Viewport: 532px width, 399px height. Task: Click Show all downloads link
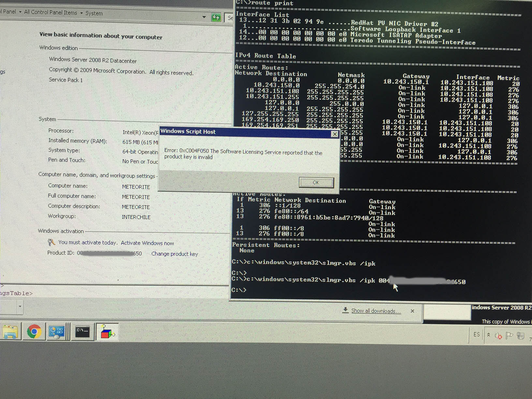[x=376, y=311]
